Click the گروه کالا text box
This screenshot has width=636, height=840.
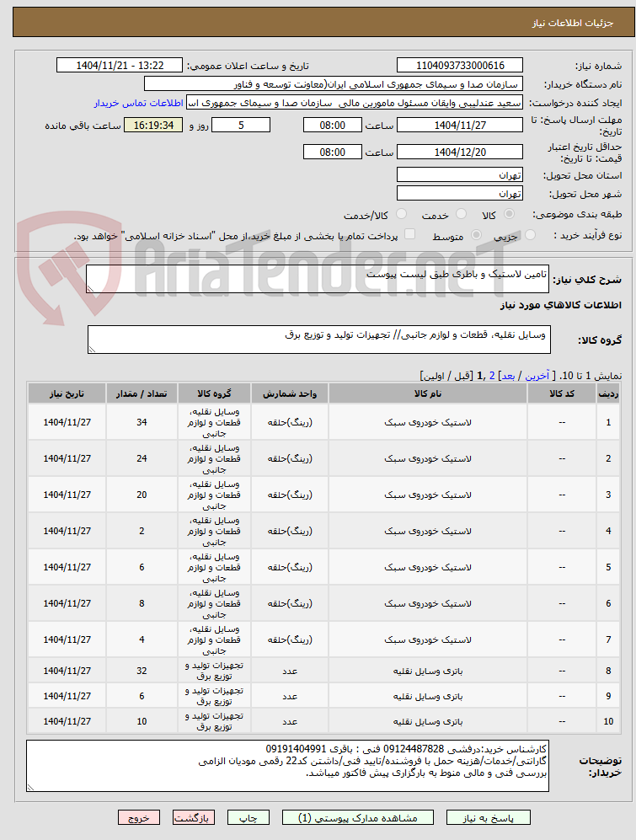pyautogui.click(x=318, y=340)
